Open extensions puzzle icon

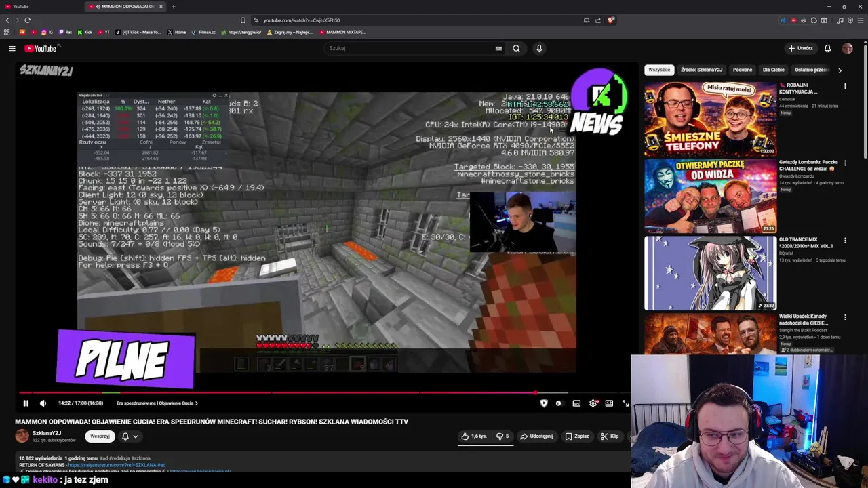814,20
